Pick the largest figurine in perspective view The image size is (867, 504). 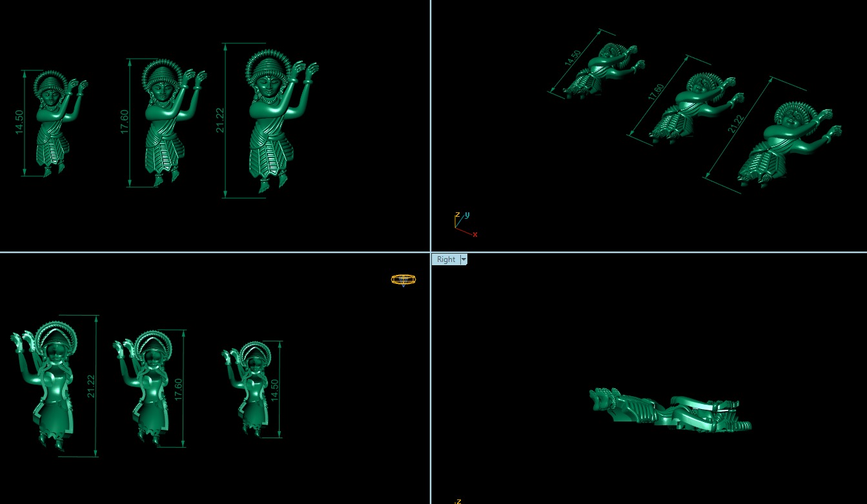[789, 145]
